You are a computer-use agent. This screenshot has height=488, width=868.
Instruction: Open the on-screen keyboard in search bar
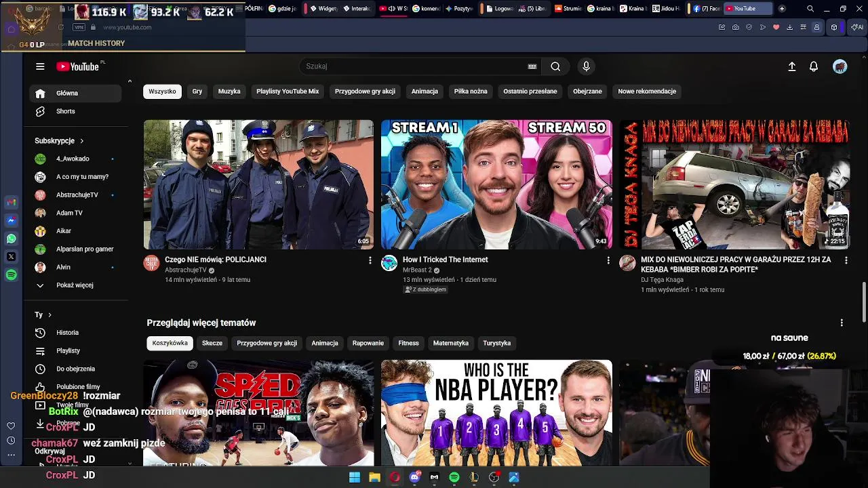click(x=532, y=66)
